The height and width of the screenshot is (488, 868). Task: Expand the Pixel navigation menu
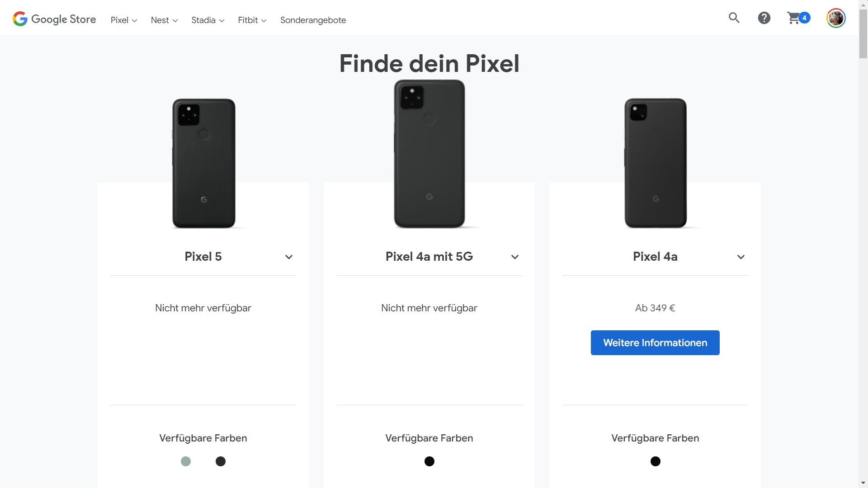123,20
